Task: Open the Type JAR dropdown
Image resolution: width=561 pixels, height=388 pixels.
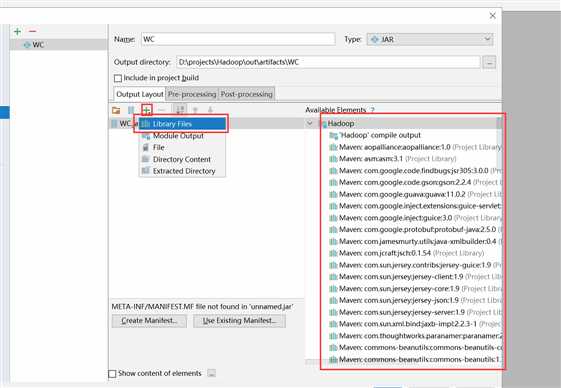Action: [x=430, y=39]
